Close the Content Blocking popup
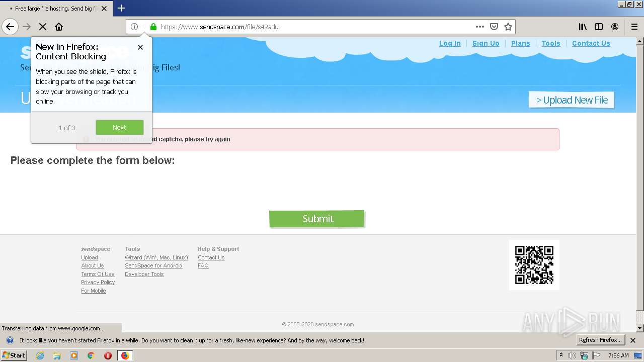Screen dimensions: 644x362 140,47
